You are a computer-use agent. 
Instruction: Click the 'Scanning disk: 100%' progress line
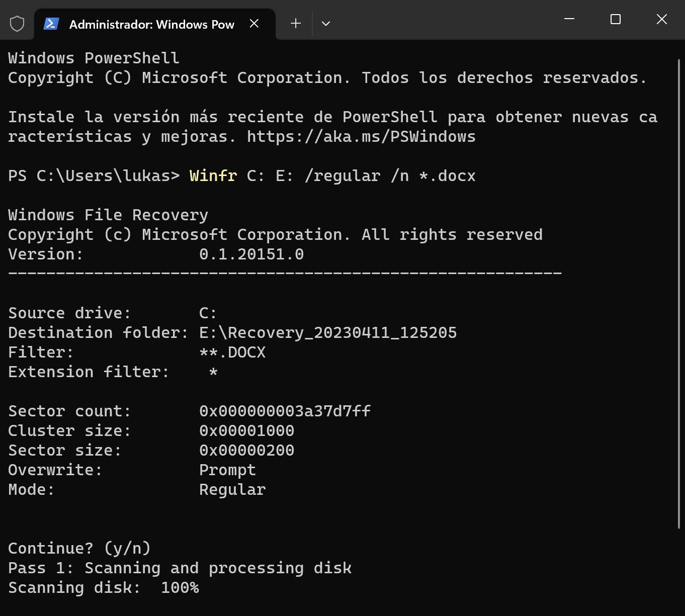104,588
